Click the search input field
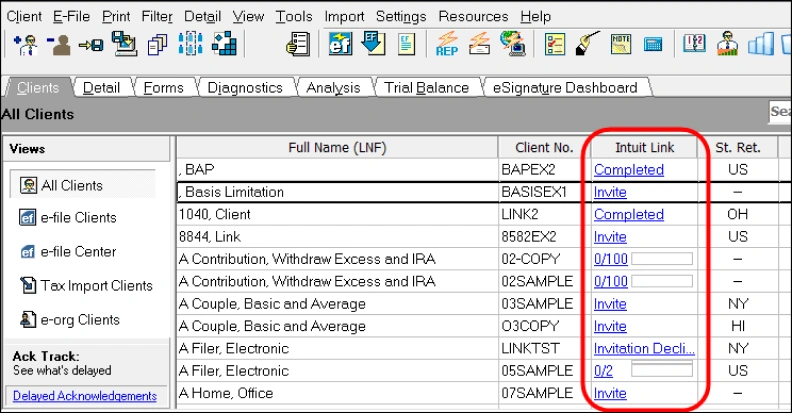792x414 pixels. coord(780,111)
